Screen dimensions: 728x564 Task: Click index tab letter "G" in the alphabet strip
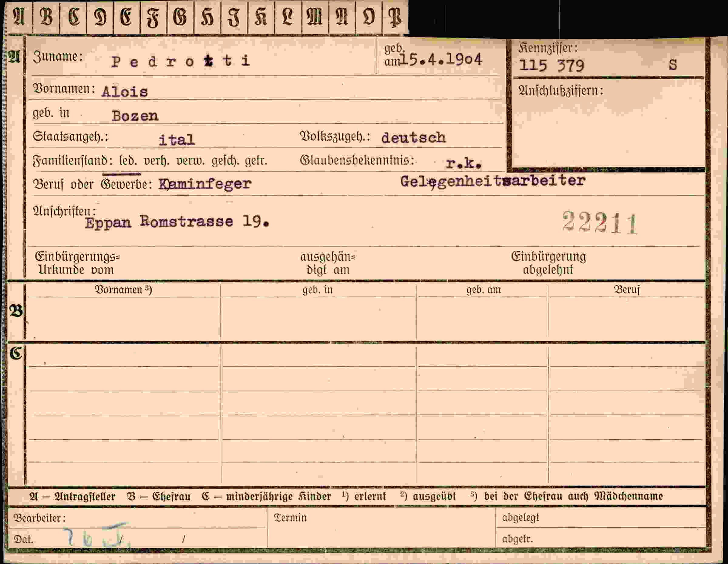[180, 16]
